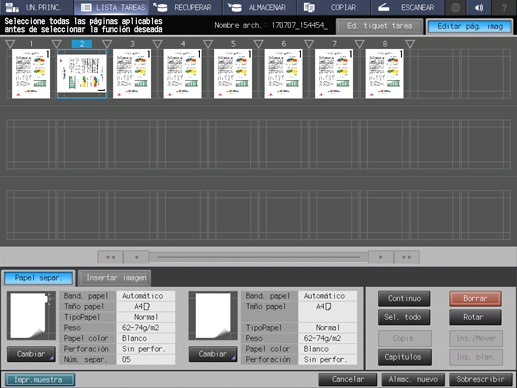Go to next page arrow

point(381,257)
